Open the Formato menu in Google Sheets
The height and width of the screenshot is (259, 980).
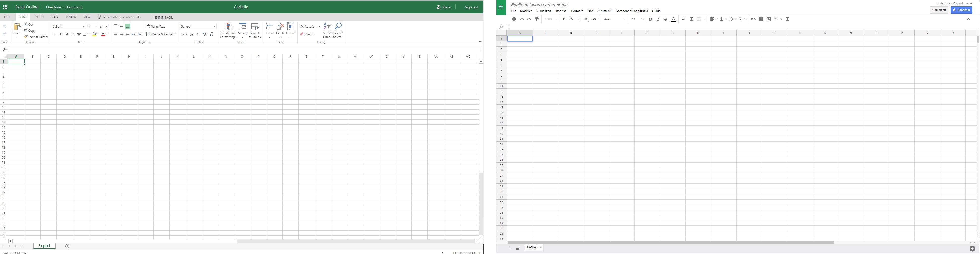[577, 11]
